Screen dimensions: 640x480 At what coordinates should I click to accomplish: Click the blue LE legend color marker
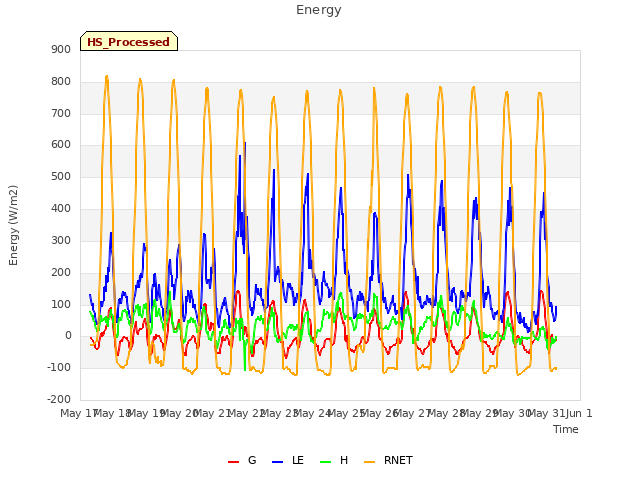tap(277, 462)
